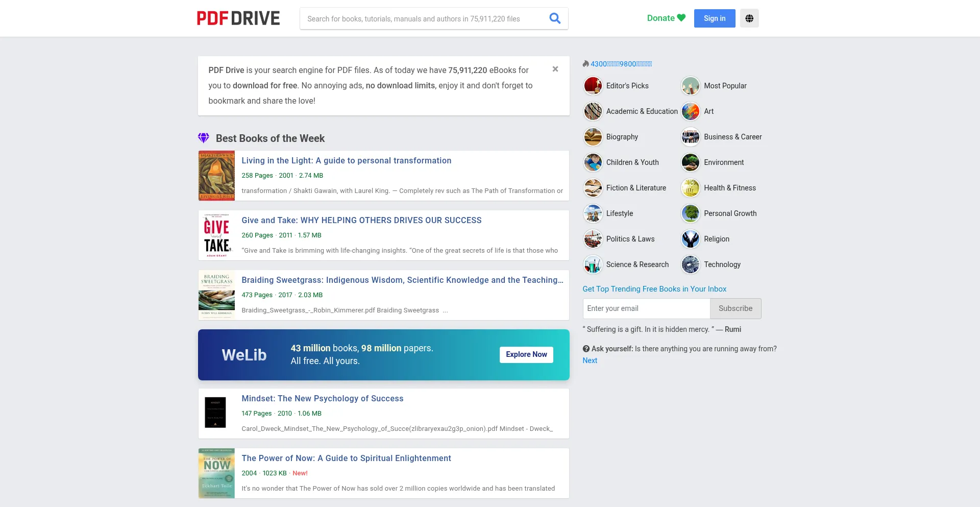Image resolution: width=980 pixels, height=507 pixels.
Task: Click Explore Now on WeLib banner
Action: click(526, 354)
